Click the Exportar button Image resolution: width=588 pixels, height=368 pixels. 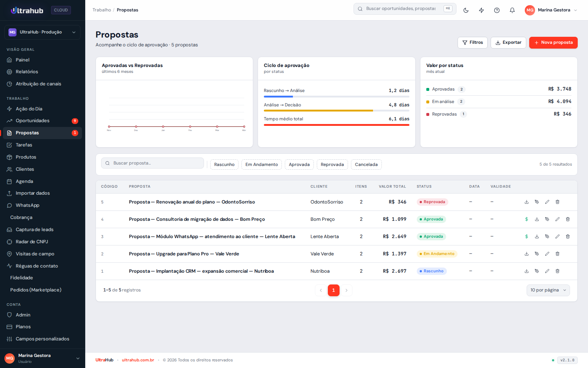coord(508,43)
